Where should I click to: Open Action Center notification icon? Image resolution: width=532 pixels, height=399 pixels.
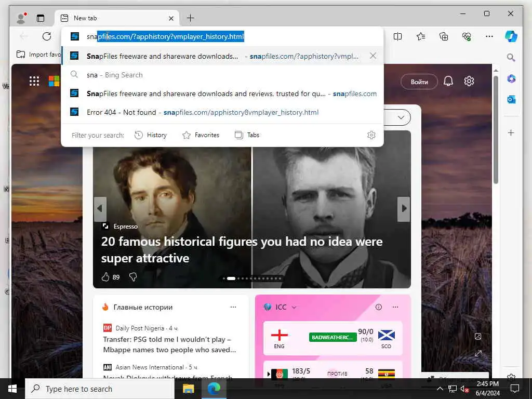515,389
